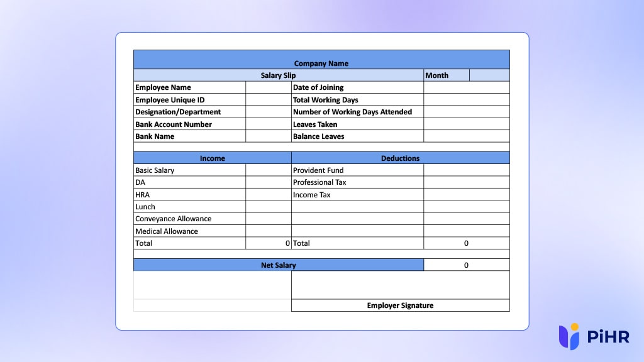
Task: Click the Balance Leaves label cell
Action: click(357, 136)
